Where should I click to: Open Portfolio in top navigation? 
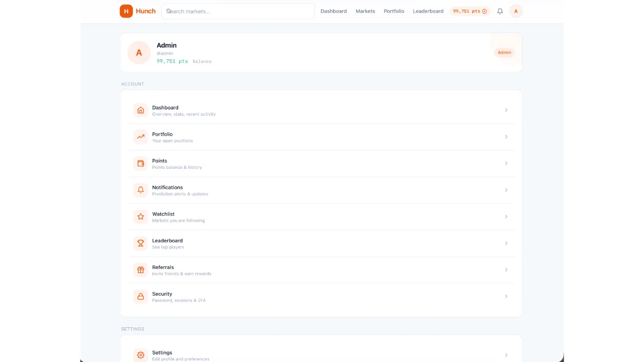coord(394,11)
